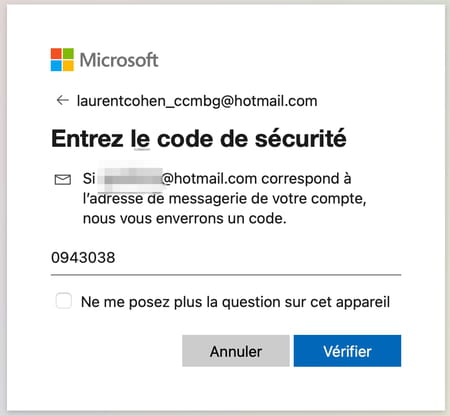Click the 'l'adresse de messagerie de votre compte' line
This screenshot has width=450, height=416.
click(224, 199)
